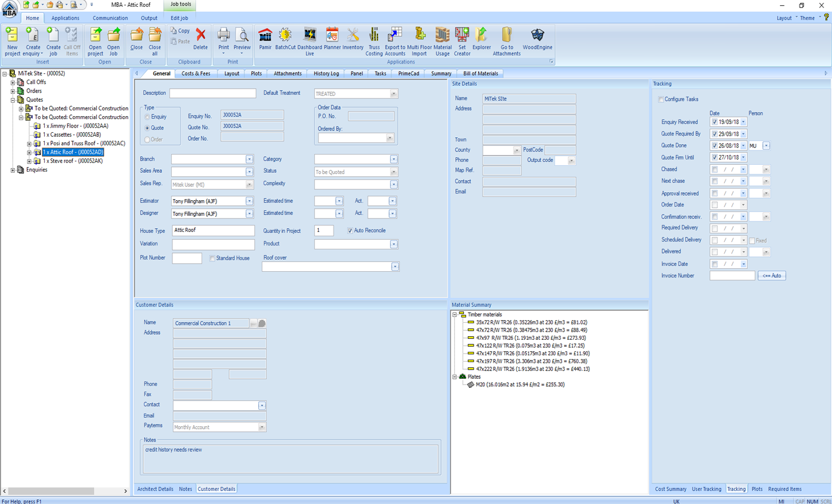Screen dimensions: 832x504
Task: Expand the Call Offs tree node
Action: click(13, 82)
